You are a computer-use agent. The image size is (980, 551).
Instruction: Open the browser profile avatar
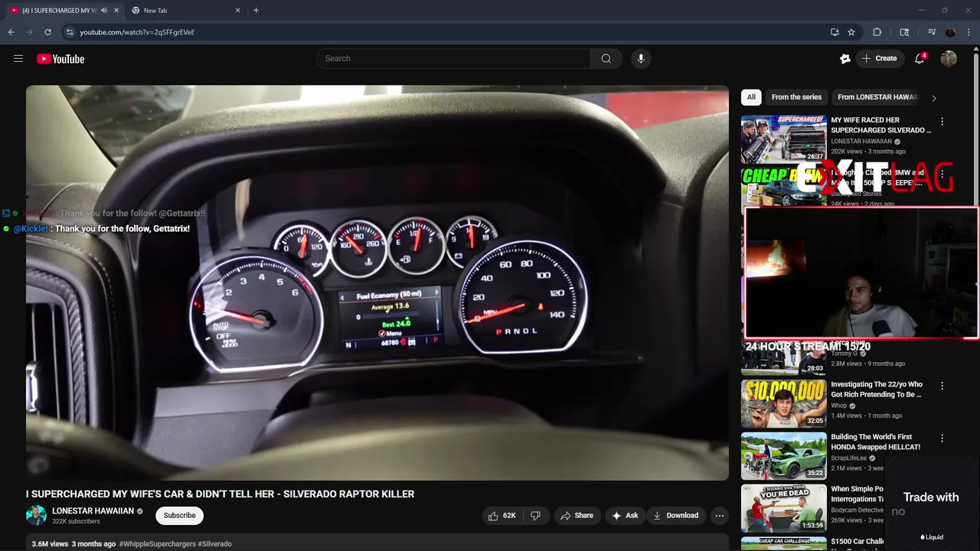(x=950, y=32)
